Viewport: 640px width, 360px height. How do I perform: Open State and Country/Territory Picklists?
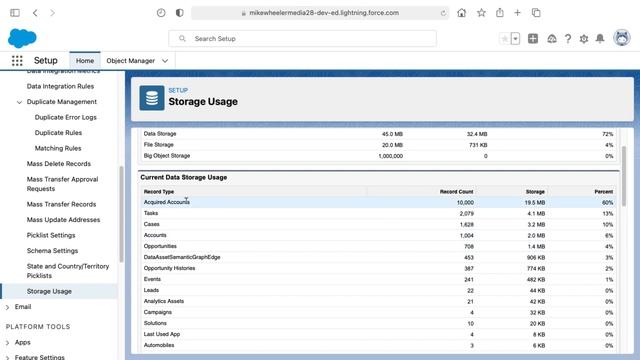(x=68, y=271)
